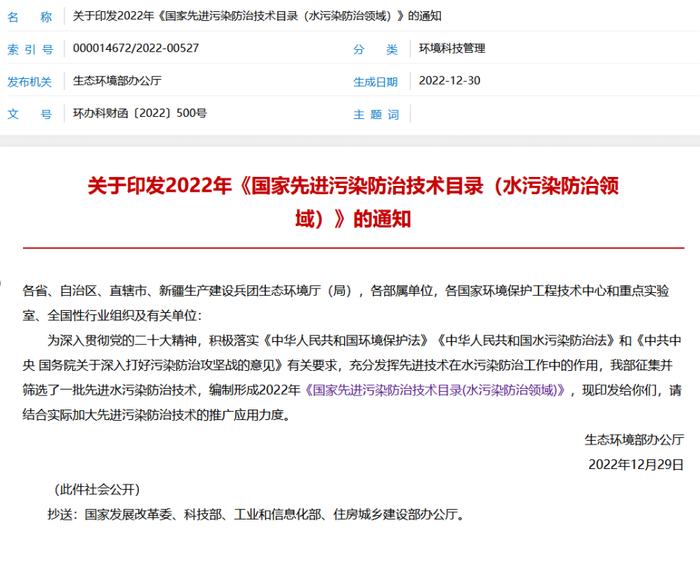Click the body sentence starting 为深入贯彻党的二十大精神

point(352,378)
